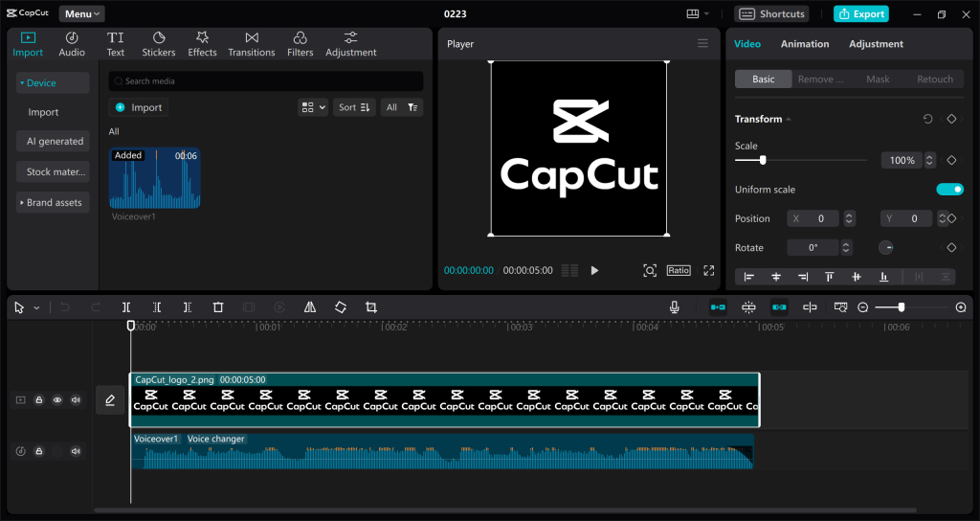Click the Position X input field
Image resolution: width=980 pixels, height=521 pixels.
[815, 218]
